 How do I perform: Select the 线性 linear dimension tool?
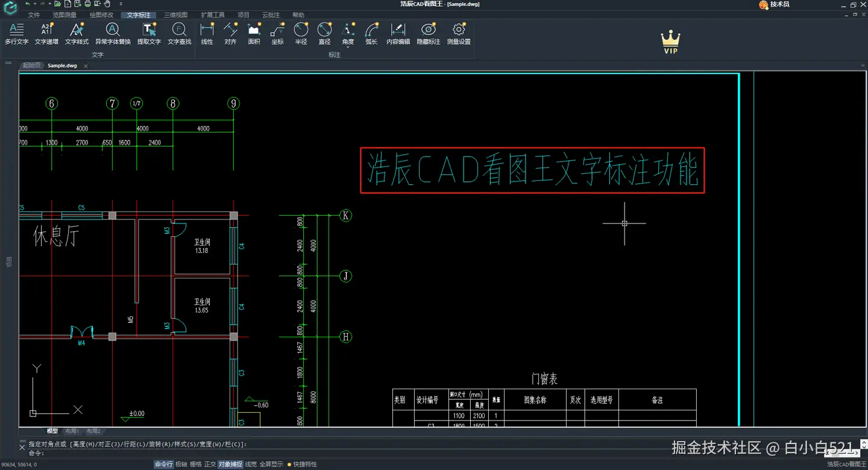click(x=207, y=34)
